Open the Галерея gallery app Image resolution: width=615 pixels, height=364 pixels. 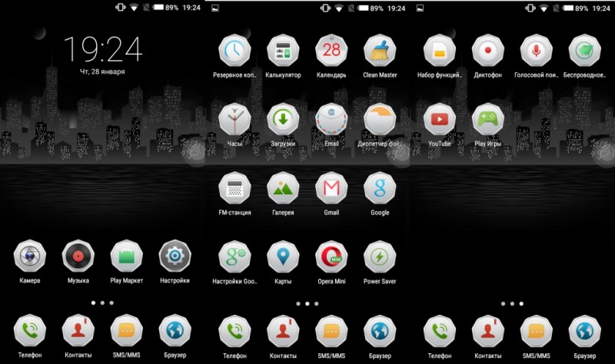pyautogui.click(x=283, y=188)
